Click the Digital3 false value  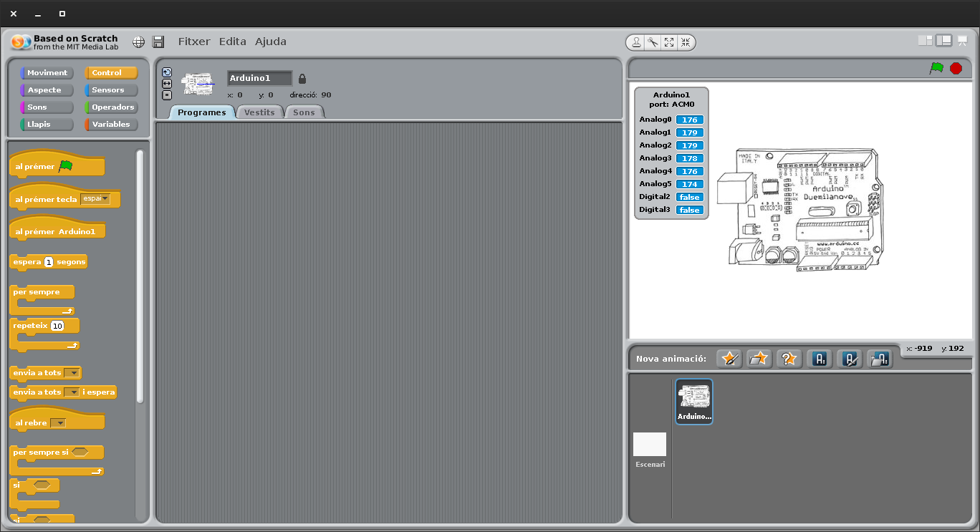pyautogui.click(x=690, y=211)
